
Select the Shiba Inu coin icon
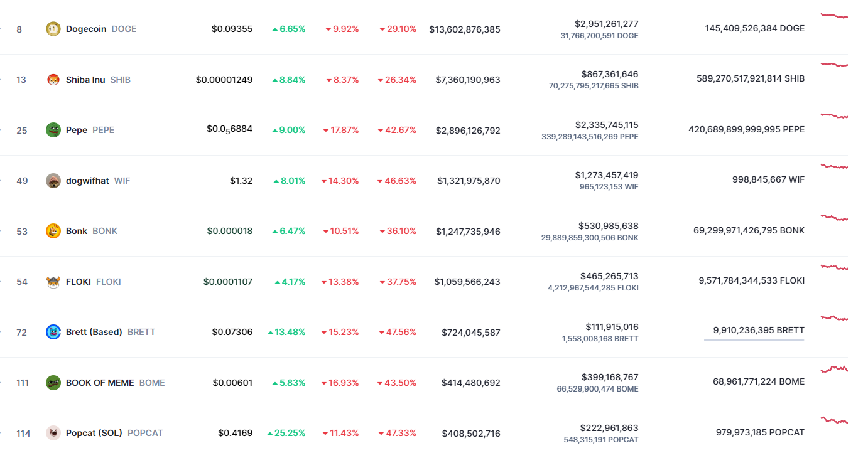(x=53, y=80)
